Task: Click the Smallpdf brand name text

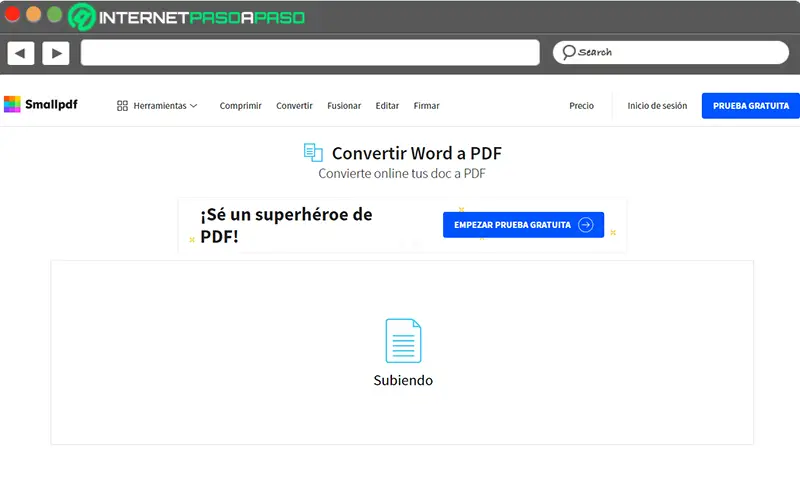Action: tap(51, 104)
